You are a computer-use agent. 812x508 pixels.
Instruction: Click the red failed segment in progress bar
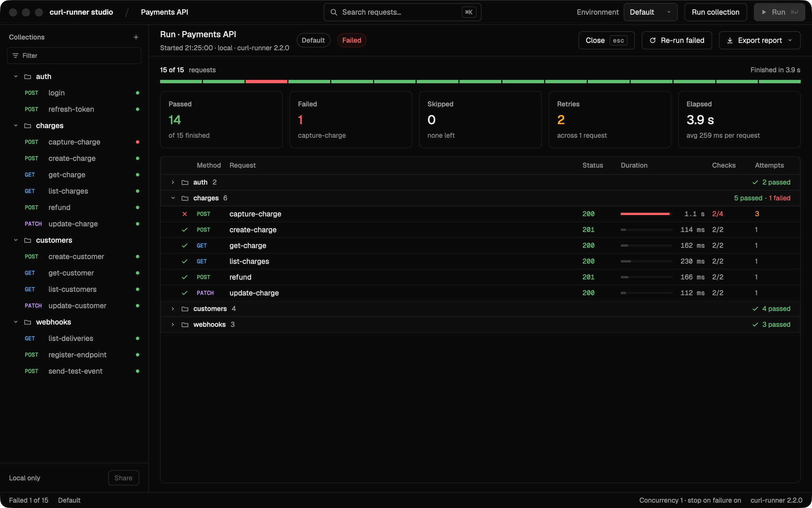(266, 82)
